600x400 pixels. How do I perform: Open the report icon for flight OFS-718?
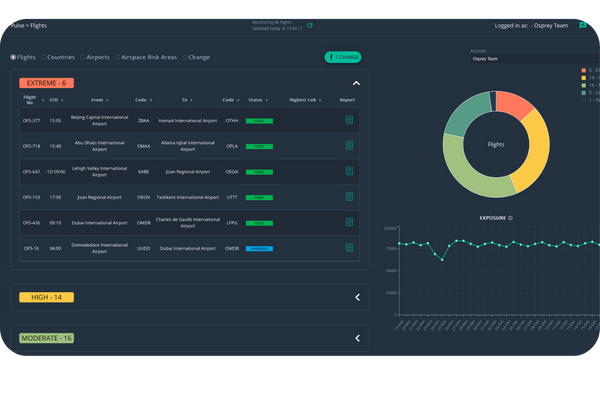(x=349, y=145)
